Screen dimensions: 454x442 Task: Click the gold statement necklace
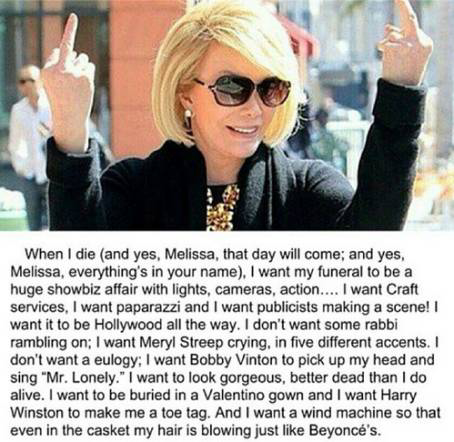pyautogui.click(x=222, y=208)
